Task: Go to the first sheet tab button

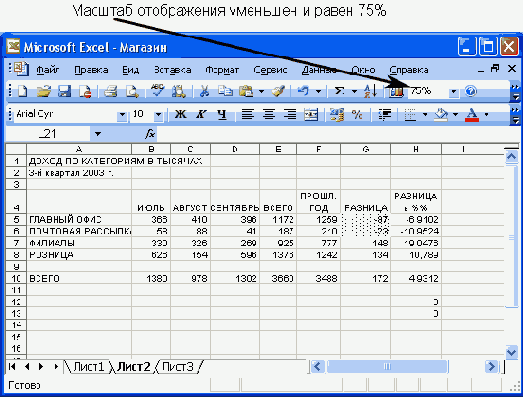Action: click(12, 367)
